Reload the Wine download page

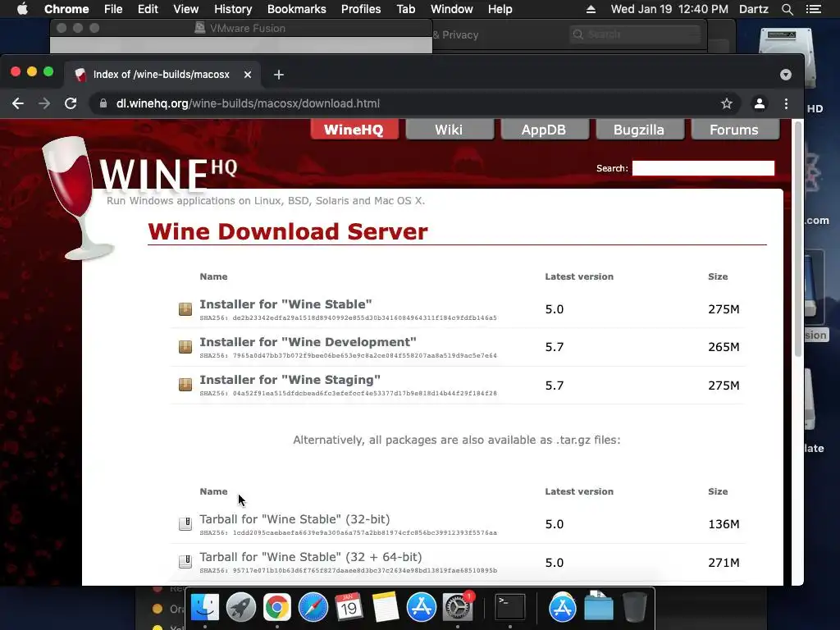71,103
